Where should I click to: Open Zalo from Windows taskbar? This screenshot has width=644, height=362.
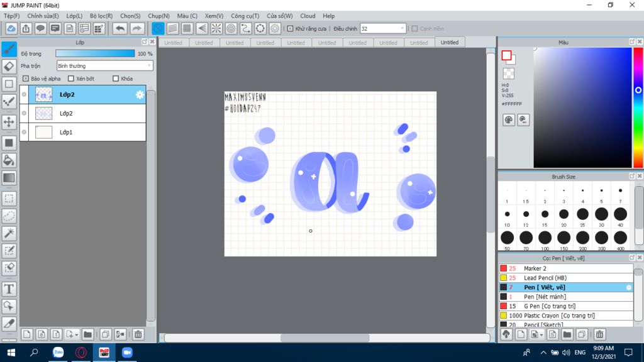58,352
